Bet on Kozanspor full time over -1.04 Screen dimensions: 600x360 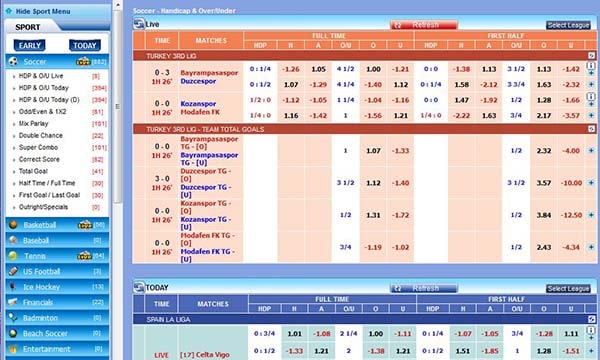373,100
